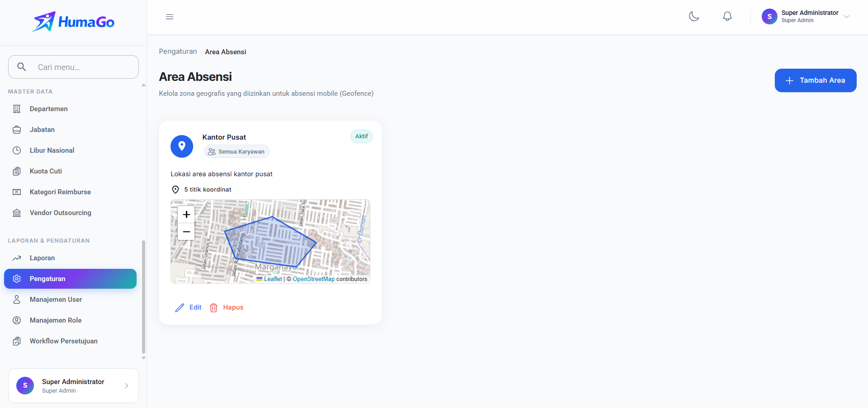Open the OpenStreetMap link
Image resolution: width=868 pixels, height=408 pixels.
tap(314, 279)
